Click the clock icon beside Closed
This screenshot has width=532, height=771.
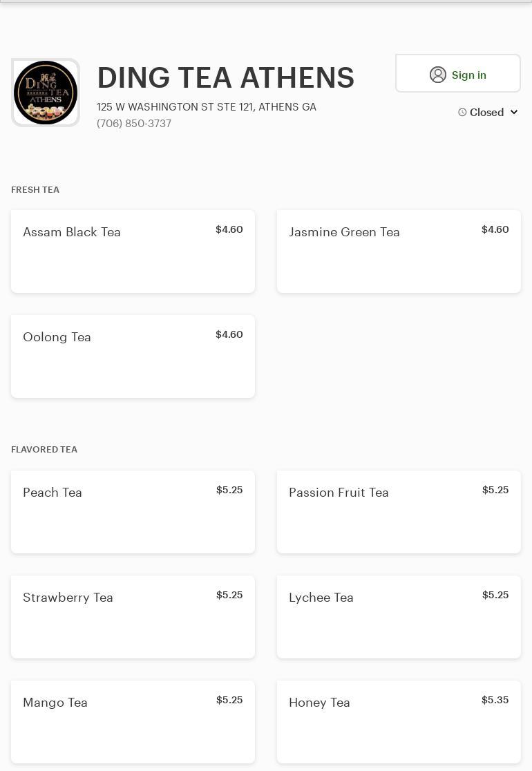click(x=462, y=112)
